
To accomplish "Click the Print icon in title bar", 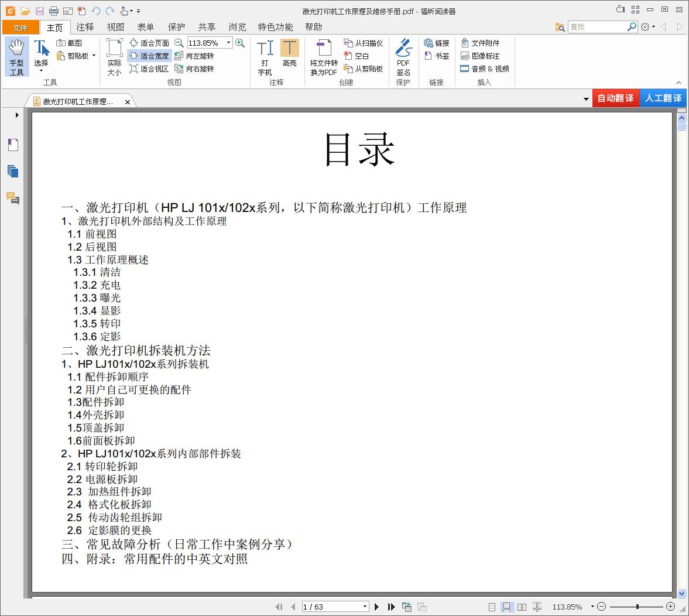I will pyautogui.click(x=54, y=11).
